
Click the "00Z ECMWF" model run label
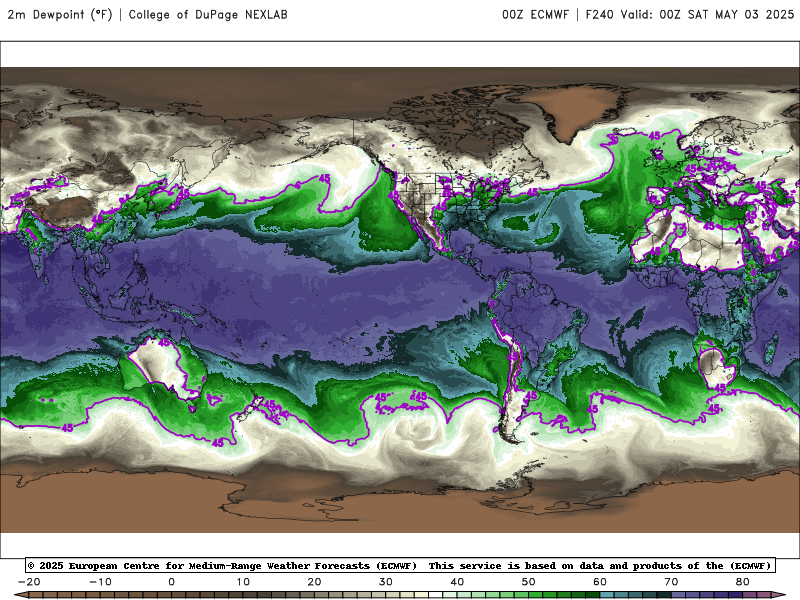click(x=535, y=14)
